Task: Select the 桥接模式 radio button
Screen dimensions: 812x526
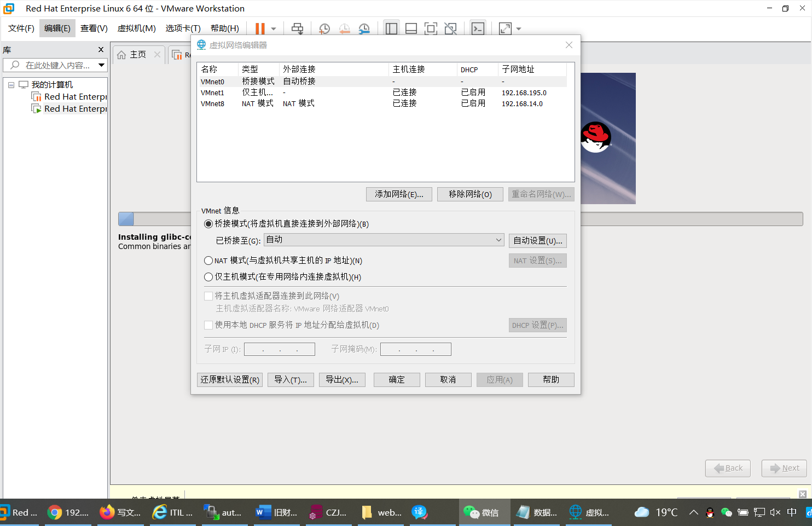Action: [208, 224]
